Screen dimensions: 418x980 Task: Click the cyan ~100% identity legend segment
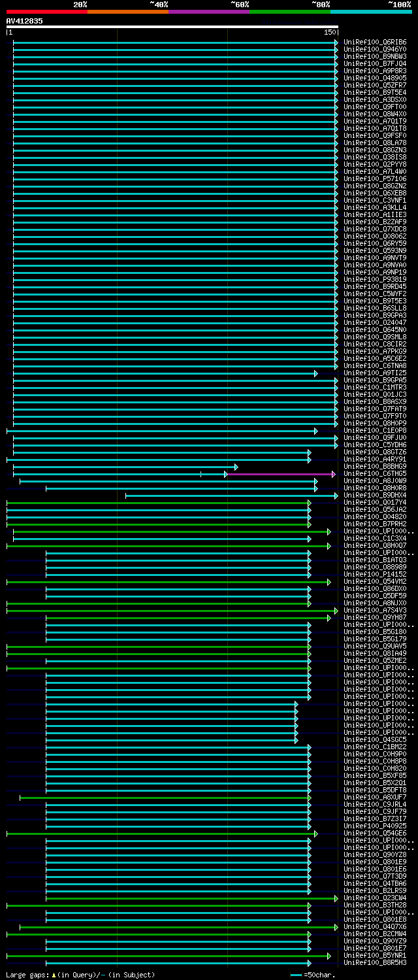tap(370, 12)
